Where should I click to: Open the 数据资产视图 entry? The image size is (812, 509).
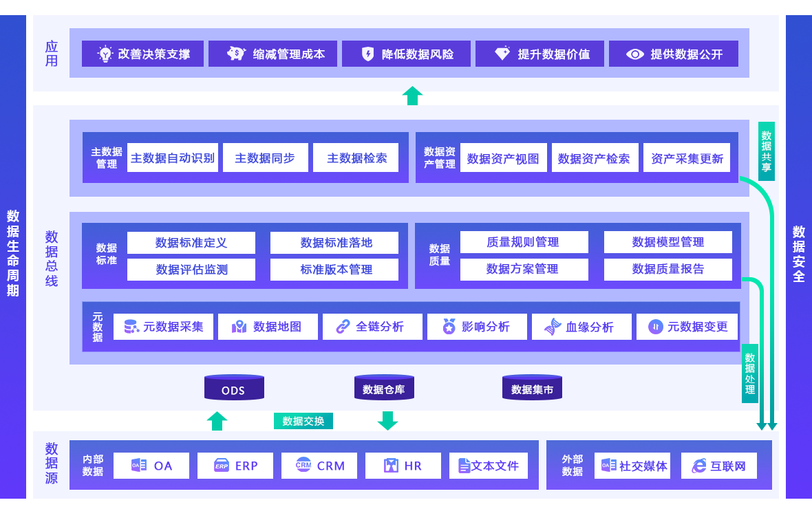(x=504, y=158)
